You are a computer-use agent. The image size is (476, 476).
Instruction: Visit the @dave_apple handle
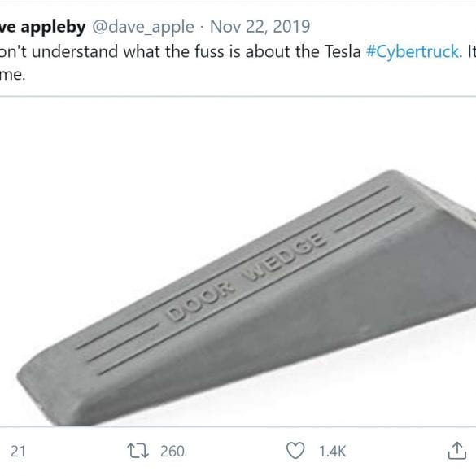click(x=143, y=27)
